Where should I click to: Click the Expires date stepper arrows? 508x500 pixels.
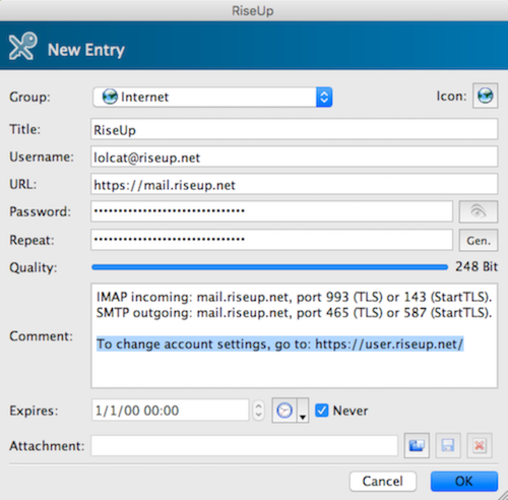pyautogui.click(x=258, y=410)
